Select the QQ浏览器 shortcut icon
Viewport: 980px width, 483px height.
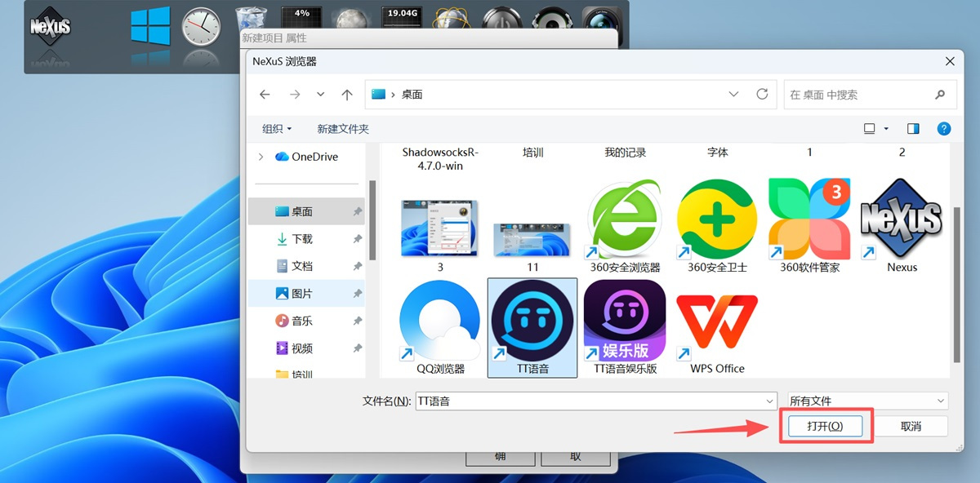(x=440, y=321)
